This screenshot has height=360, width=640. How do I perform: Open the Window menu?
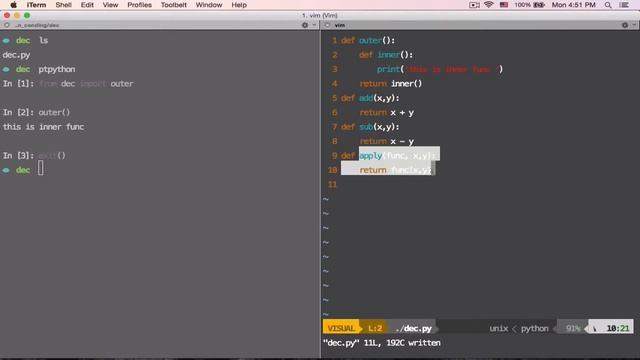pyautogui.click(x=209, y=5)
